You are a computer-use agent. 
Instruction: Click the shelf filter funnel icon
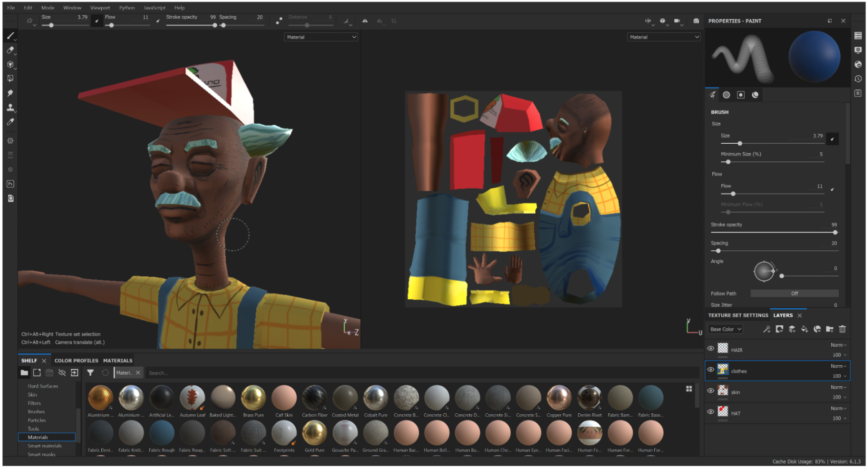91,373
